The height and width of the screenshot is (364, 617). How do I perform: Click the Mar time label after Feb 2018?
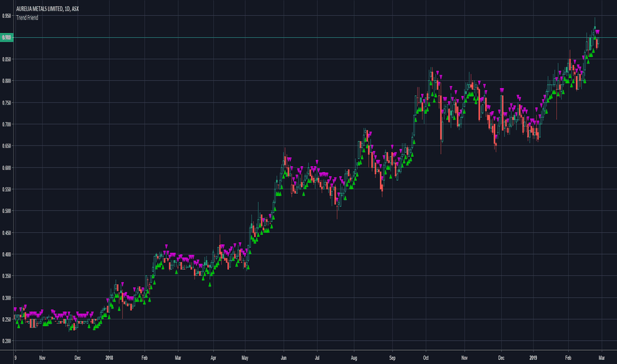pos(178,358)
